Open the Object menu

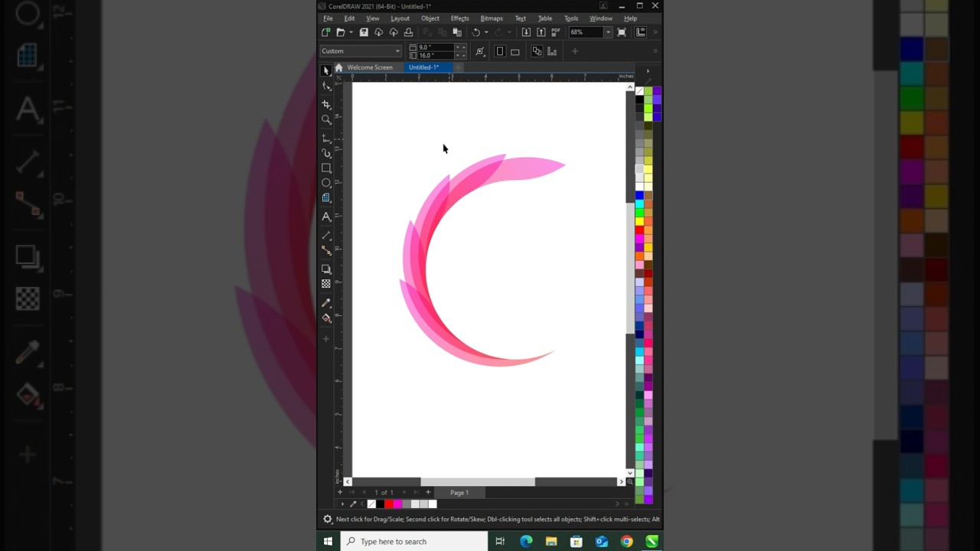pos(430,18)
